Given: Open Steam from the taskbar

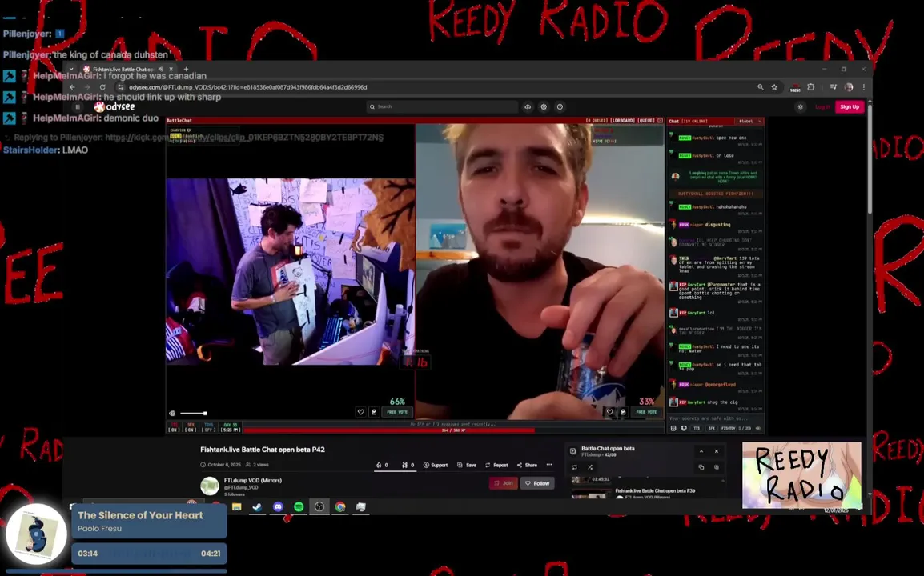Looking at the screenshot, I should click(258, 506).
